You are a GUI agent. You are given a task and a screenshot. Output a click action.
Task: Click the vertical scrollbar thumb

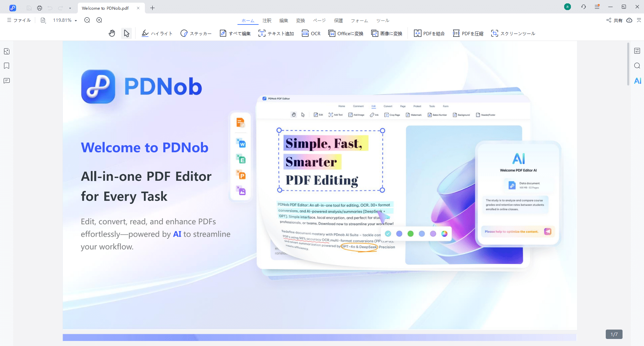(628, 64)
